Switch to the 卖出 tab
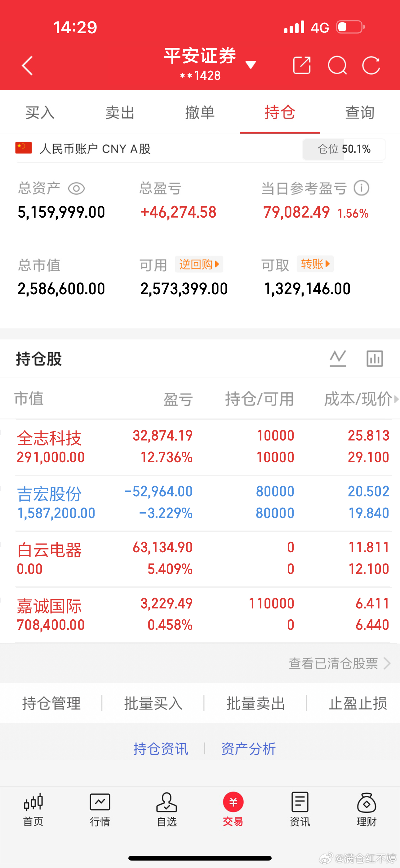The width and height of the screenshot is (400, 868). pos(120,112)
